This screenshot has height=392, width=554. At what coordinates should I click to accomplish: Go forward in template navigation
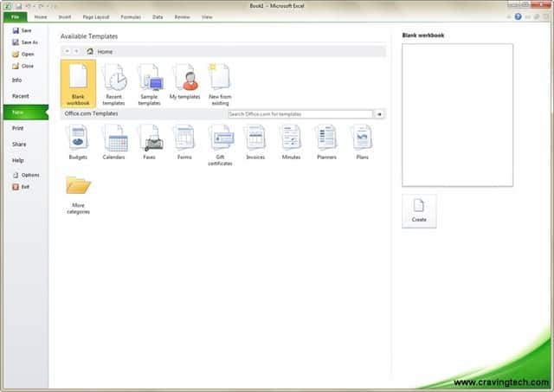(76, 52)
